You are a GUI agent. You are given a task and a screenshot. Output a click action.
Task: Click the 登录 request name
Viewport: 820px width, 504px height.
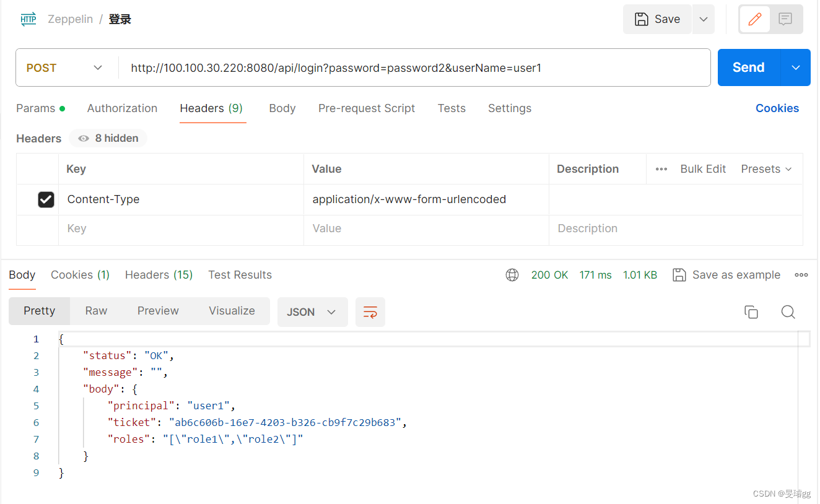click(120, 19)
